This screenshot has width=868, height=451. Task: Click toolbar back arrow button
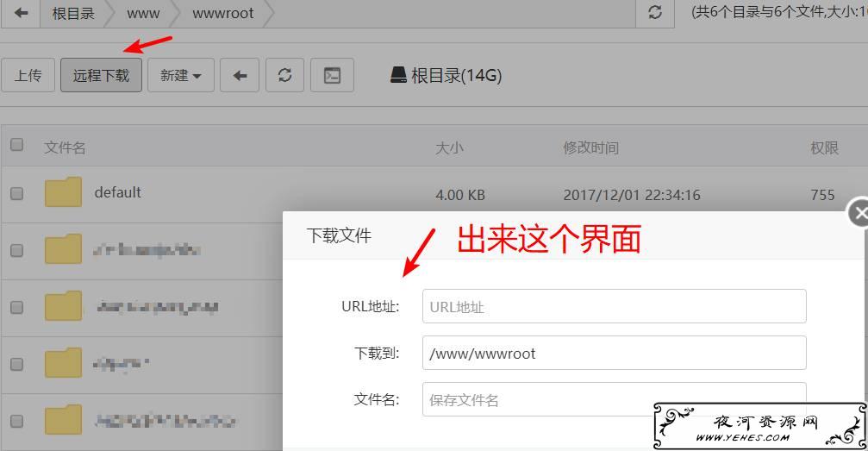pyautogui.click(x=240, y=75)
